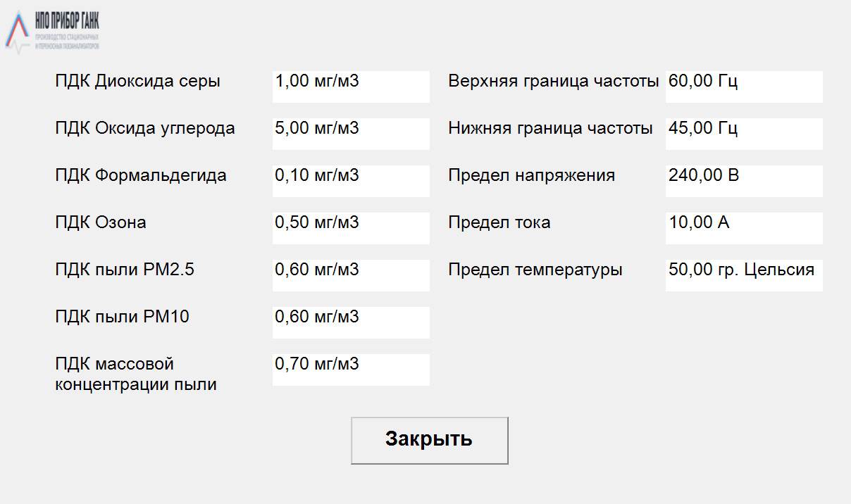
Task: Select the Предел тока value field
Action: coord(744,228)
